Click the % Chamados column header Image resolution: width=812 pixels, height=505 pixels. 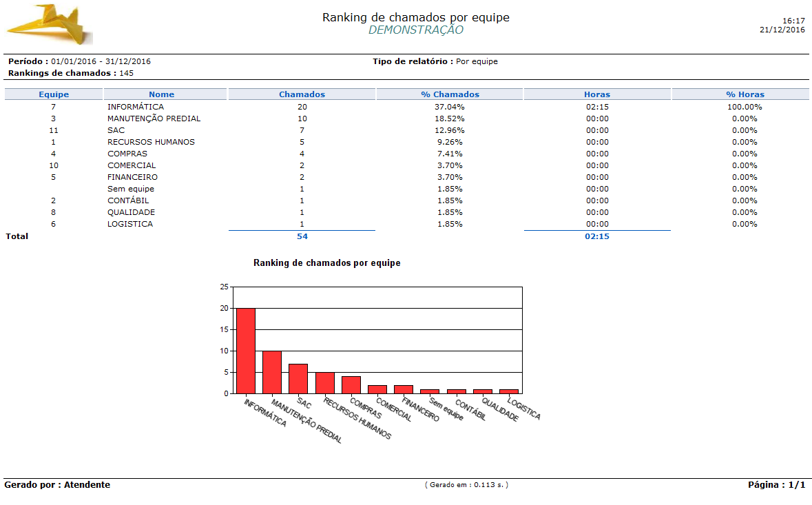[x=450, y=94]
